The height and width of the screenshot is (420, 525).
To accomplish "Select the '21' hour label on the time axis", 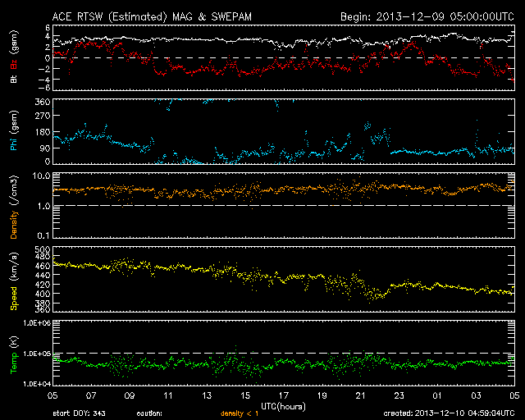I will pos(361,395).
